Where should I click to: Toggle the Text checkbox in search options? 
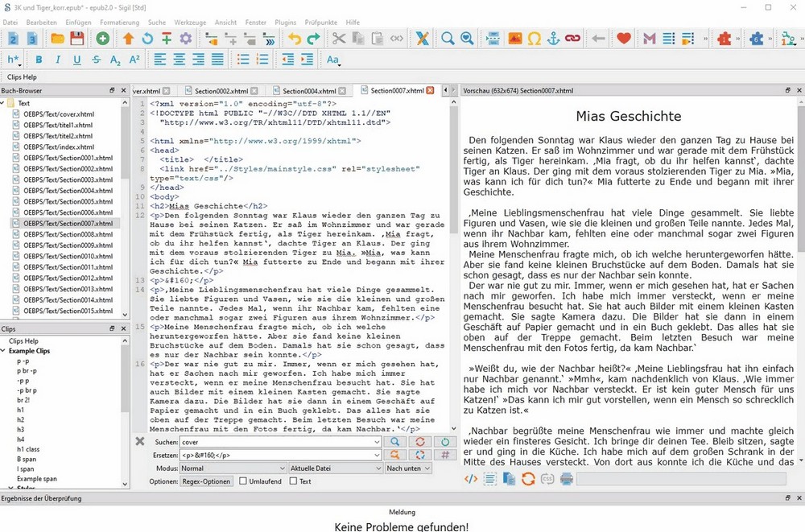[294, 481]
